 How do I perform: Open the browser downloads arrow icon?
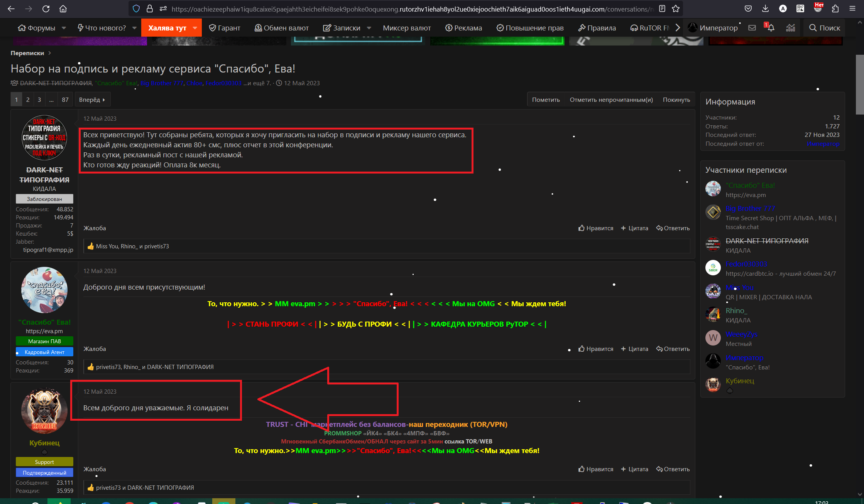pos(766,8)
